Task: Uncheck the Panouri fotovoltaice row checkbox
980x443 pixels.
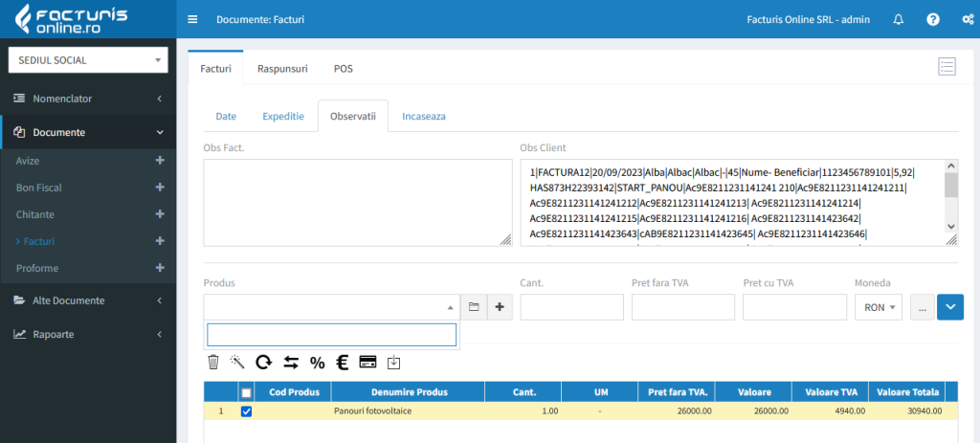Action: point(247,410)
